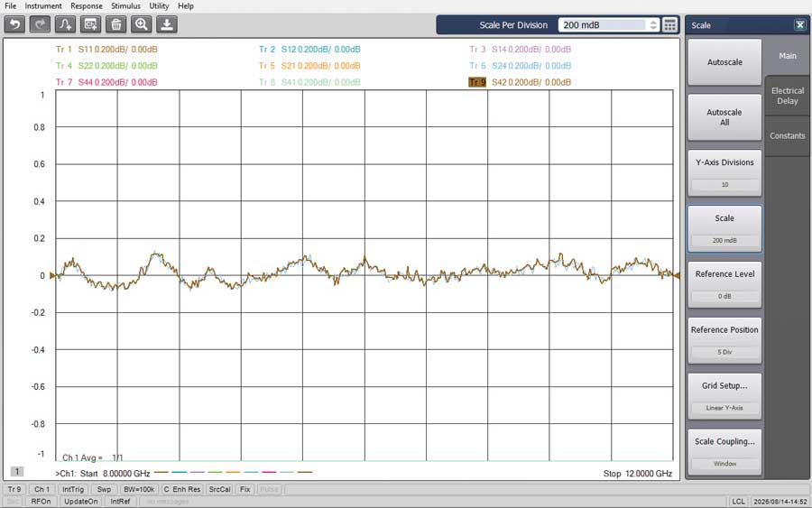
Task: Click the IntTrig status bar entry
Action: (73, 489)
